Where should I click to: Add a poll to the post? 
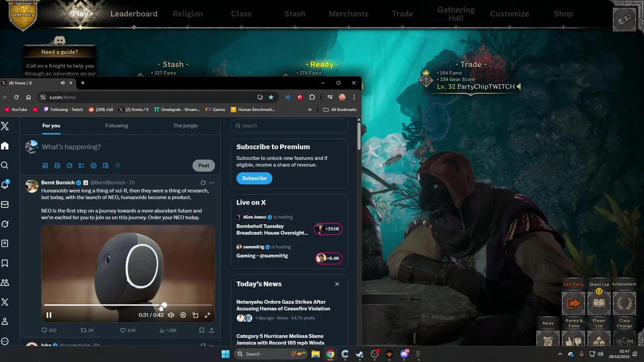[x=82, y=165]
